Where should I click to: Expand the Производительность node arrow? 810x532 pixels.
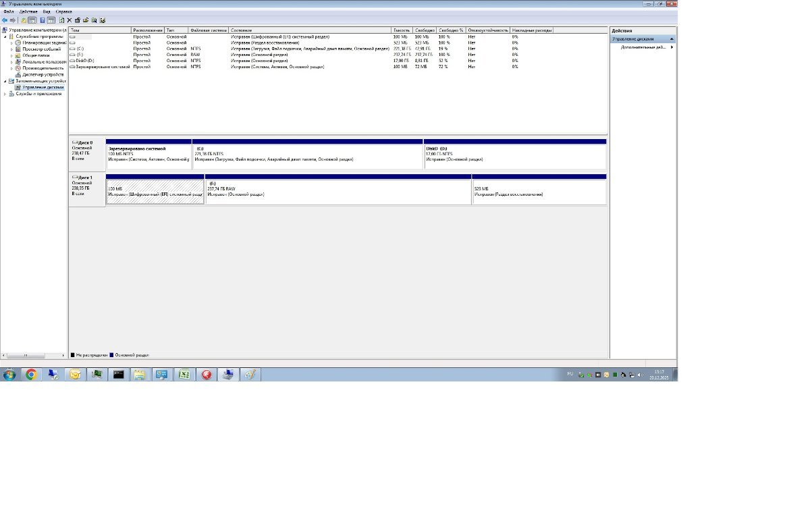point(11,68)
